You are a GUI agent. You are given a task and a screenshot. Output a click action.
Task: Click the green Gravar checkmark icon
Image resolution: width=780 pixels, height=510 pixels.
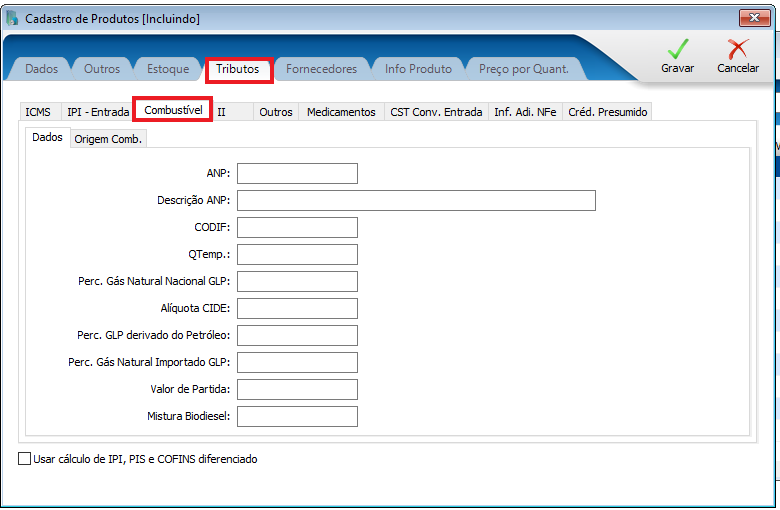click(677, 50)
